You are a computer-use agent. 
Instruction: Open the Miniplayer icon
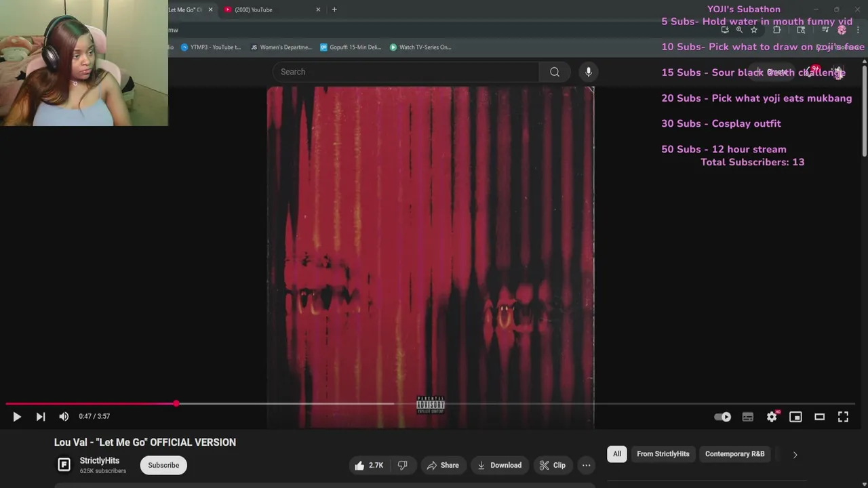[795, 417]
